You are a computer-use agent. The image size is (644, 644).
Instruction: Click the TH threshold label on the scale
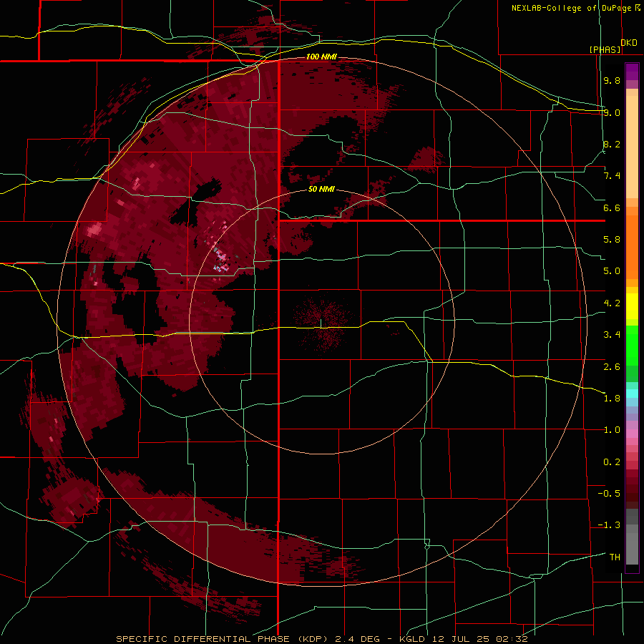[x=615, y=557]
